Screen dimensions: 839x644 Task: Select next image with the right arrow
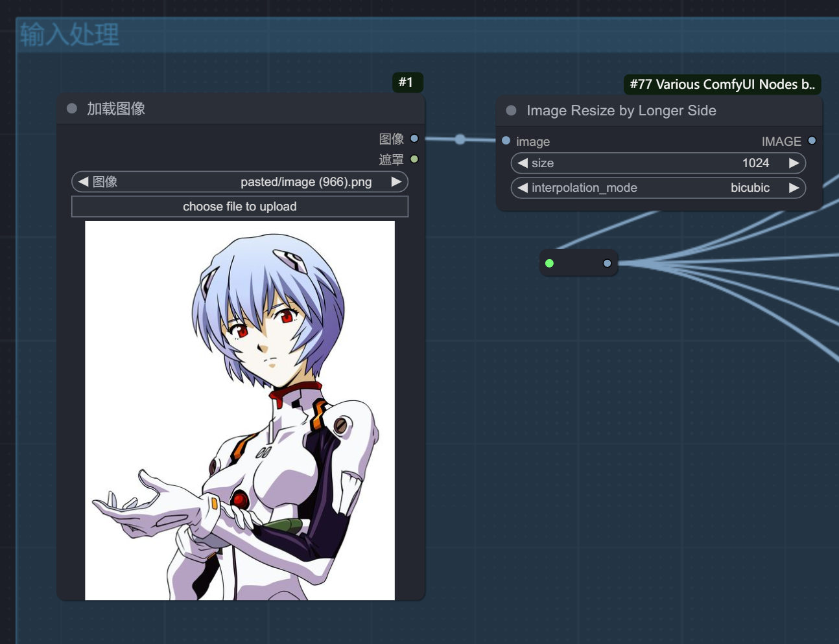[x=396, y=182]
